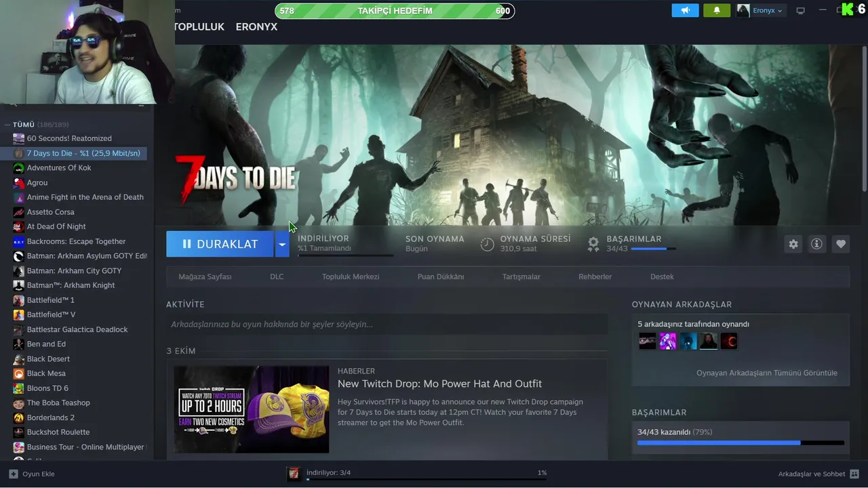868x488 pixels.
Task: Open the game info icon
Action: [x=816, y=244]
